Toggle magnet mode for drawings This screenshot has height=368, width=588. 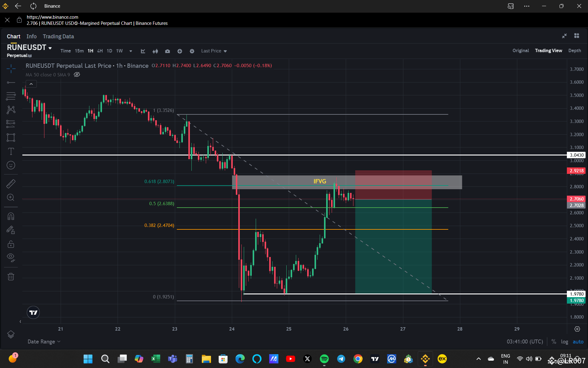point(11,216)
